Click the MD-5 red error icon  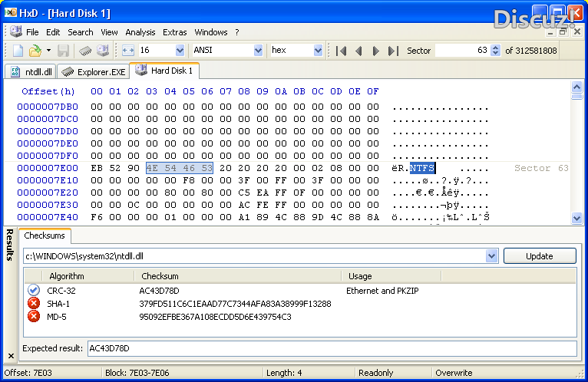click(33, 316)
